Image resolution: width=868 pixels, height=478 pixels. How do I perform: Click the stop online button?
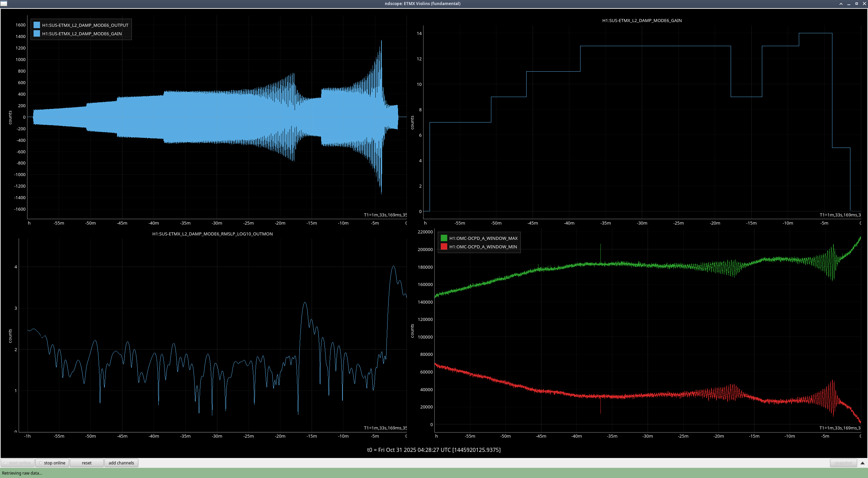52,463
